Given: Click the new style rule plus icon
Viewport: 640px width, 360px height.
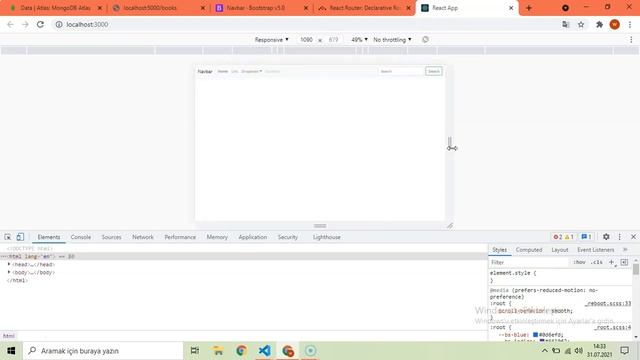Looking at the screenshot, I should 611,262.
